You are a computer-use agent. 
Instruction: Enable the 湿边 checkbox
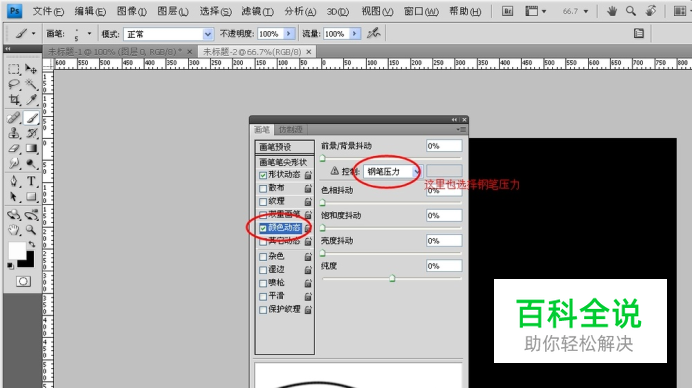click(x=263, y=270)
